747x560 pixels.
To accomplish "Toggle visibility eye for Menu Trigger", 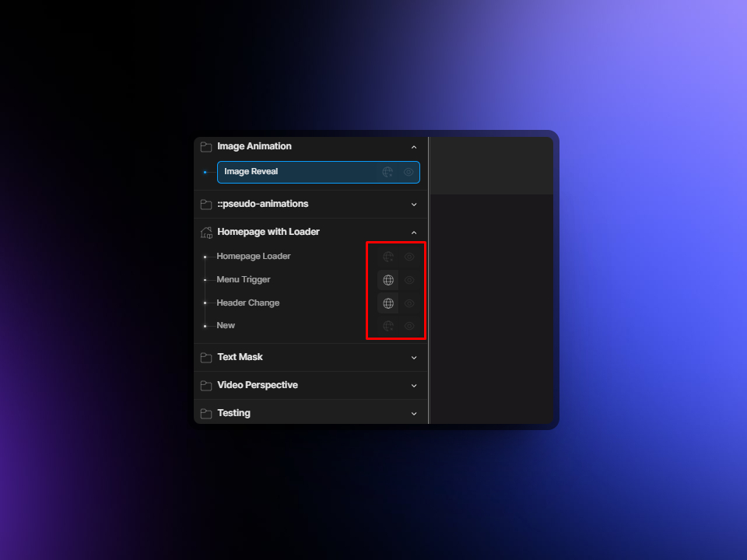I will coord(409,280).
